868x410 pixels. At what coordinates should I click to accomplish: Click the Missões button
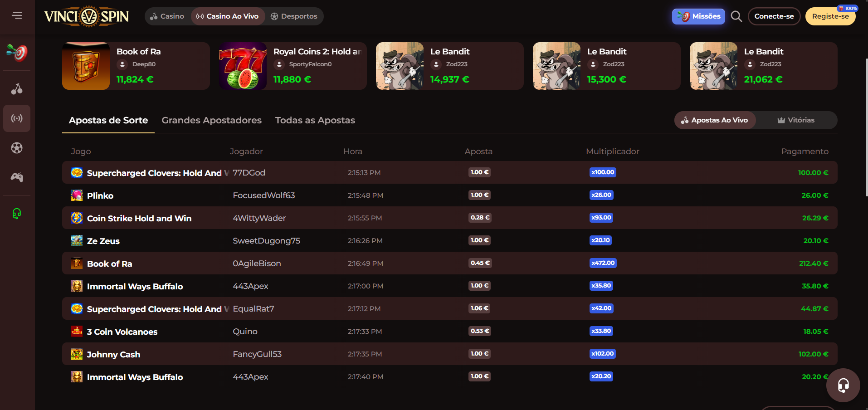tap(698, 16)
